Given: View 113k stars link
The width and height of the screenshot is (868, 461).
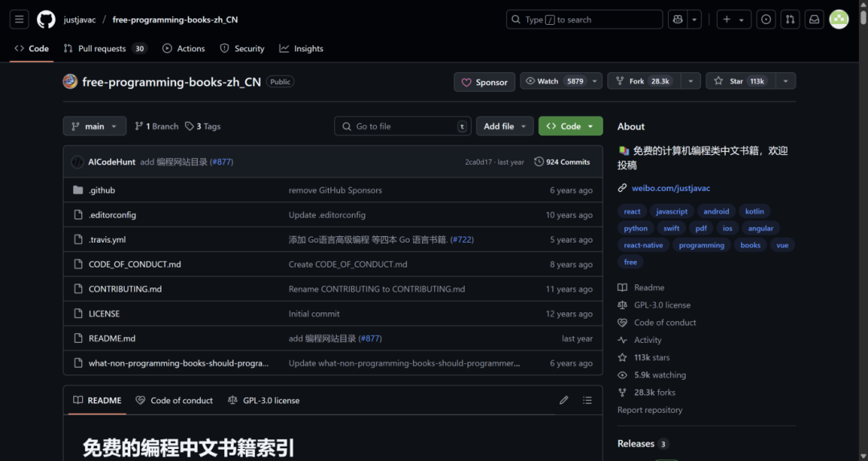Looking at the screenshot, I should [x=644, y=357].
